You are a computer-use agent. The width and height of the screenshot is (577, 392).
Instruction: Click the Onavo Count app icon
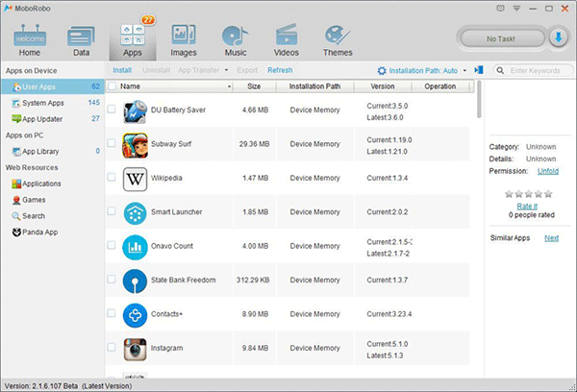tap(135, 248)
